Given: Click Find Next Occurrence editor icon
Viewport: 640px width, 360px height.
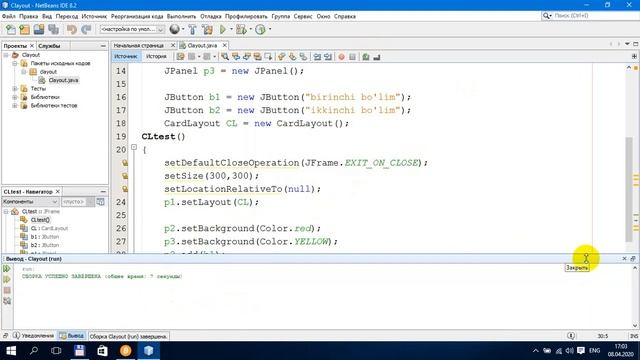Looking at the screenshot, I should pos(247,57).
